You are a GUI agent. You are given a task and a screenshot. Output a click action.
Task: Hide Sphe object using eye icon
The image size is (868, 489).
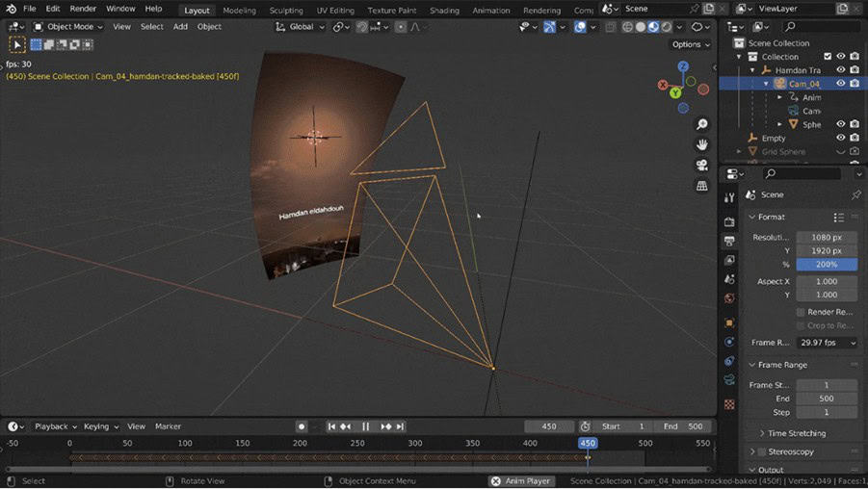[841, 124]
